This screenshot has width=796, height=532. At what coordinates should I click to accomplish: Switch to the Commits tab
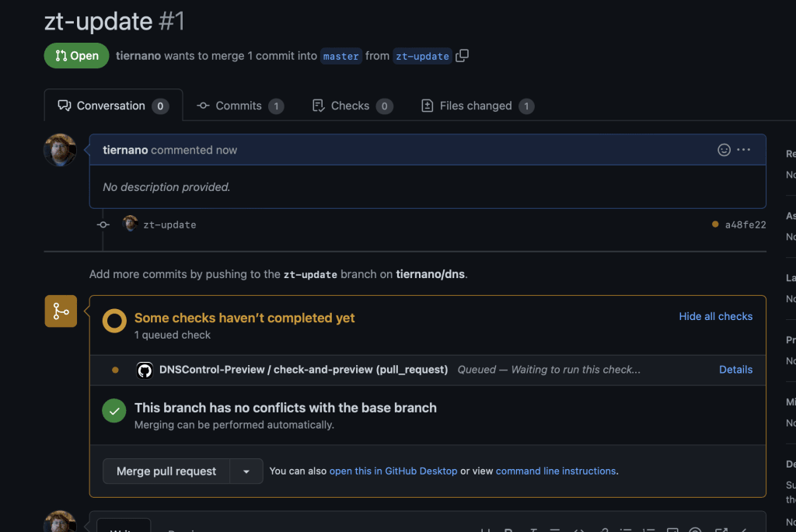coord(240,106)
